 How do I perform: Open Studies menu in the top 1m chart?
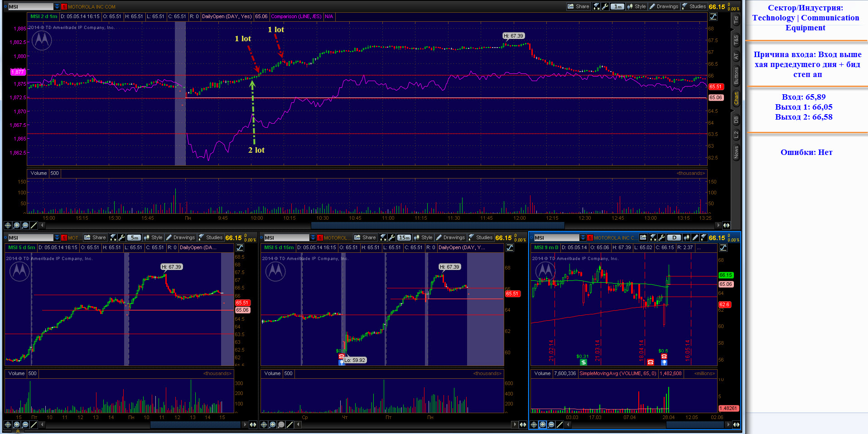[x=694, y=6]
